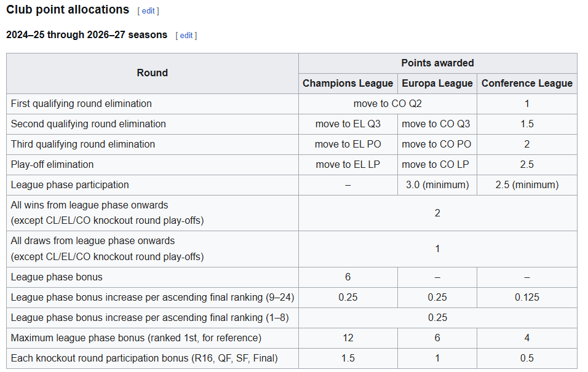Click the Champions League column header
Viewport: 588px width, 372px height.
tap(348, 83)
